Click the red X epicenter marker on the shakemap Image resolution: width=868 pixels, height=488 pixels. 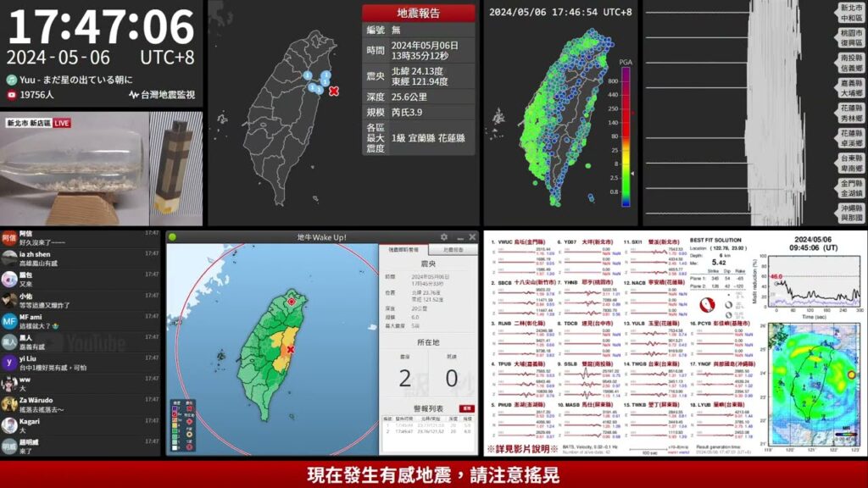coord(335,91)
